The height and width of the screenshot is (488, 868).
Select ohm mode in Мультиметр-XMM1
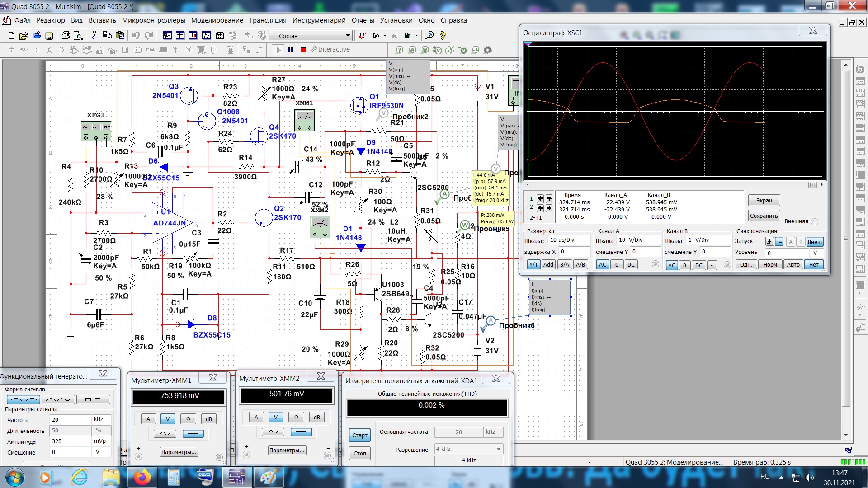[x=189, y=419]
